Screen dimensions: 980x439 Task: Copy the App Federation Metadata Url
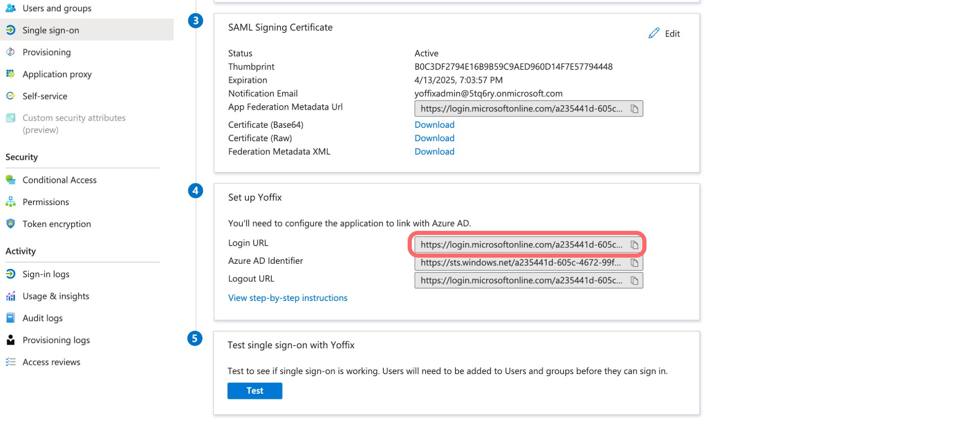tap(635, 109)
